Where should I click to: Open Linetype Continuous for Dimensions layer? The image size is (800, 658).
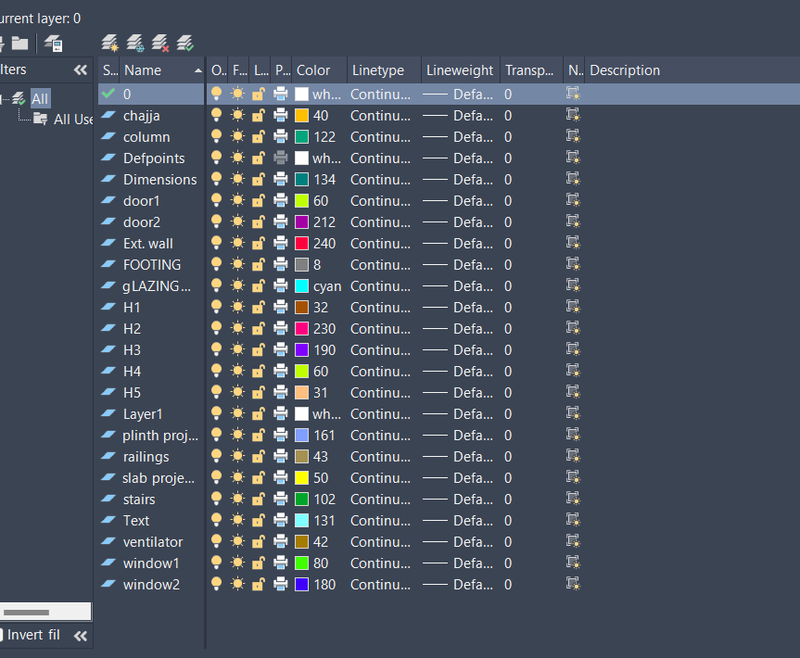pos(380,180)
